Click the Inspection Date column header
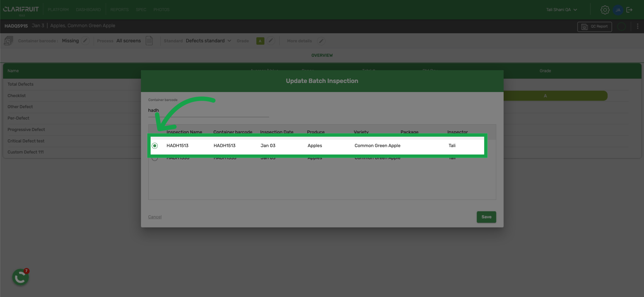644x297 pixels. [x=277, y=132]
